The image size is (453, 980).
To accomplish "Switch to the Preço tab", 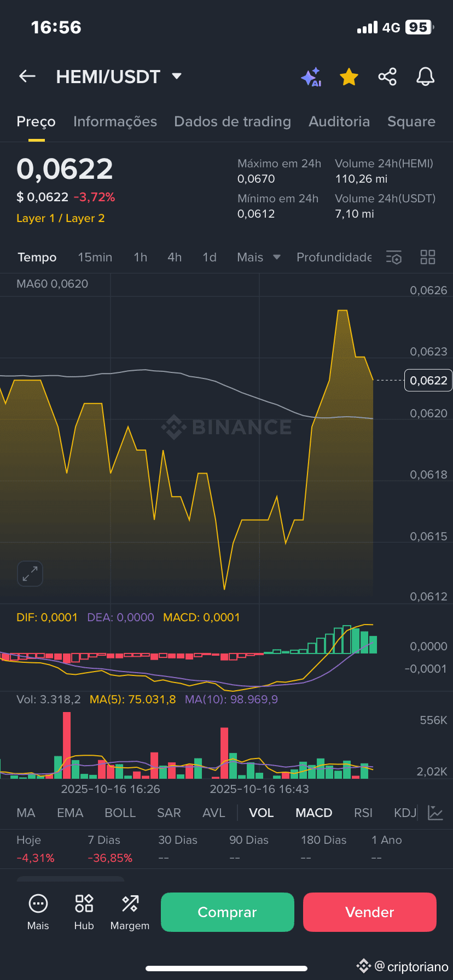I will pos(36,121).
